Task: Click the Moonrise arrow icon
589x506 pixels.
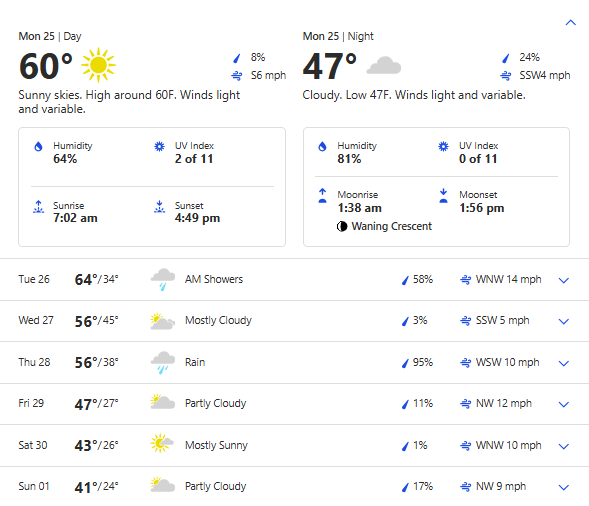Action: (x=322, y=195)
